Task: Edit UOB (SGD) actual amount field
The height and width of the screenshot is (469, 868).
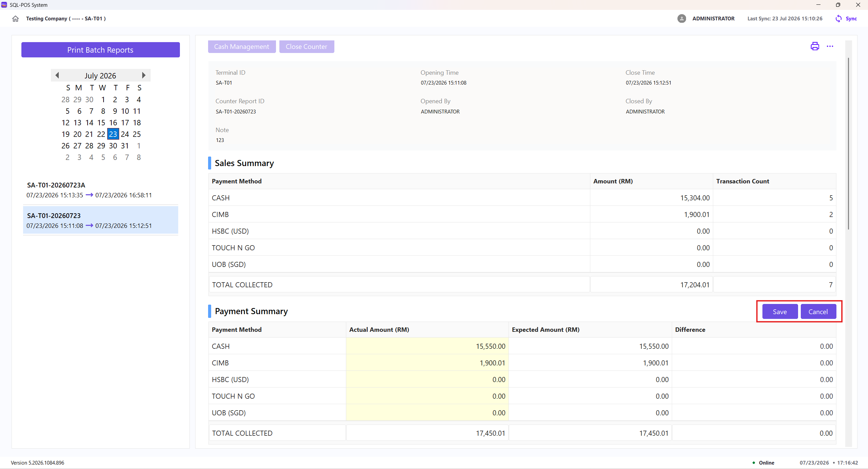Action: pyautogui.click(x=427, y=413)
